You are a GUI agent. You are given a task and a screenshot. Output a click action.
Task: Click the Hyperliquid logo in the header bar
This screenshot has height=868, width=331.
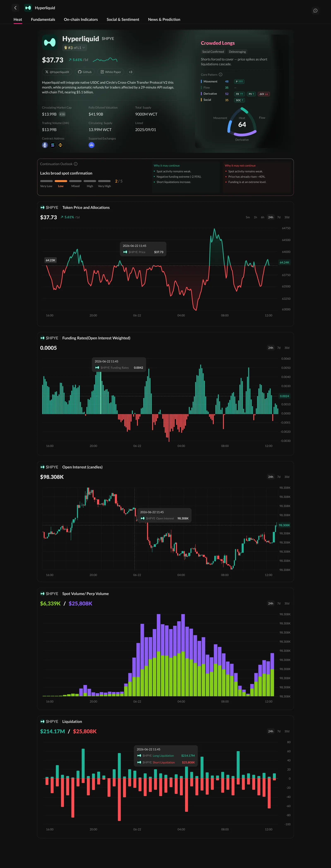pos(28,8)
